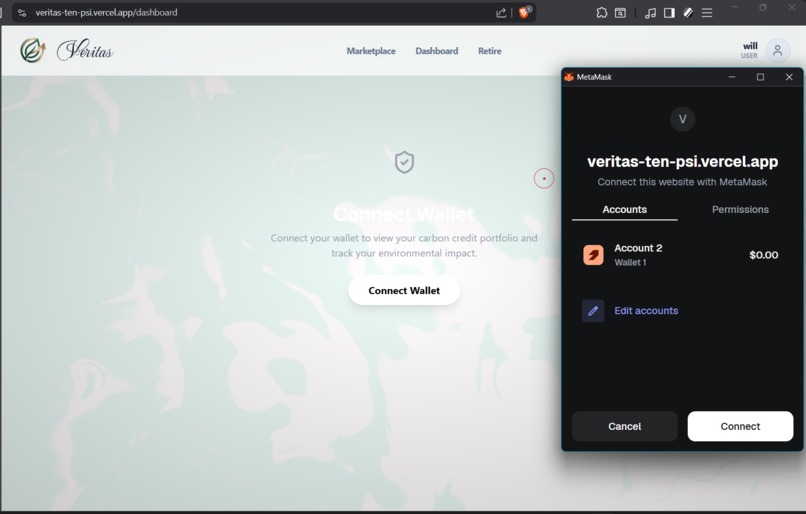Click the pencil icon beside Edit accounts
The height and width of the screenshot is (514, 806).
(x=593, y=310)
